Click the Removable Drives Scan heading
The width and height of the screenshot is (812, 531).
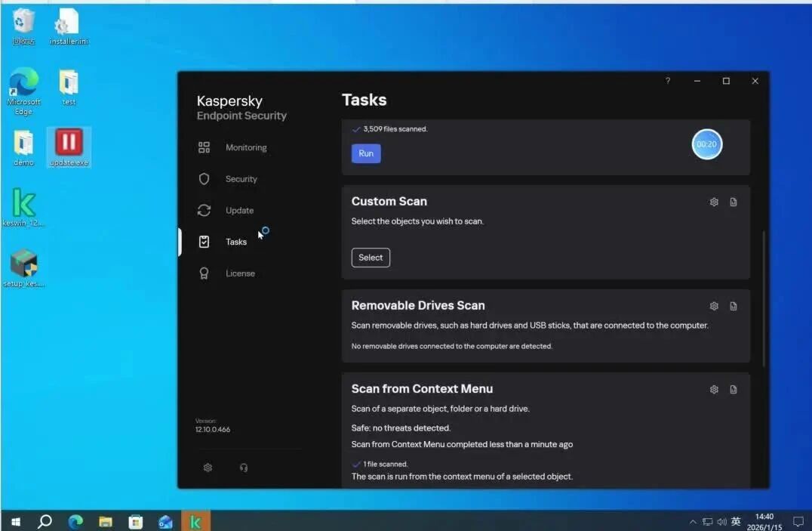pyautogui.click(x=418, y=305)
